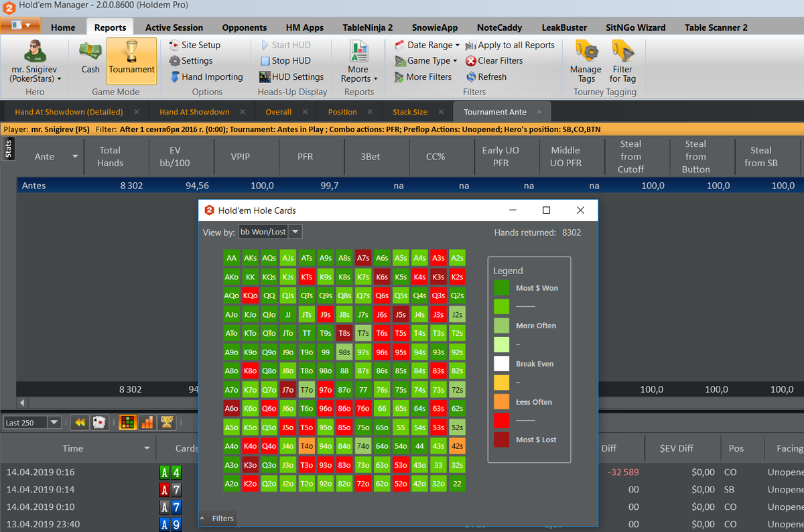Image resolution: width=804 pixels, height=532 pixels.
Task: Open Hand Importing
Action: coord(205,76)
